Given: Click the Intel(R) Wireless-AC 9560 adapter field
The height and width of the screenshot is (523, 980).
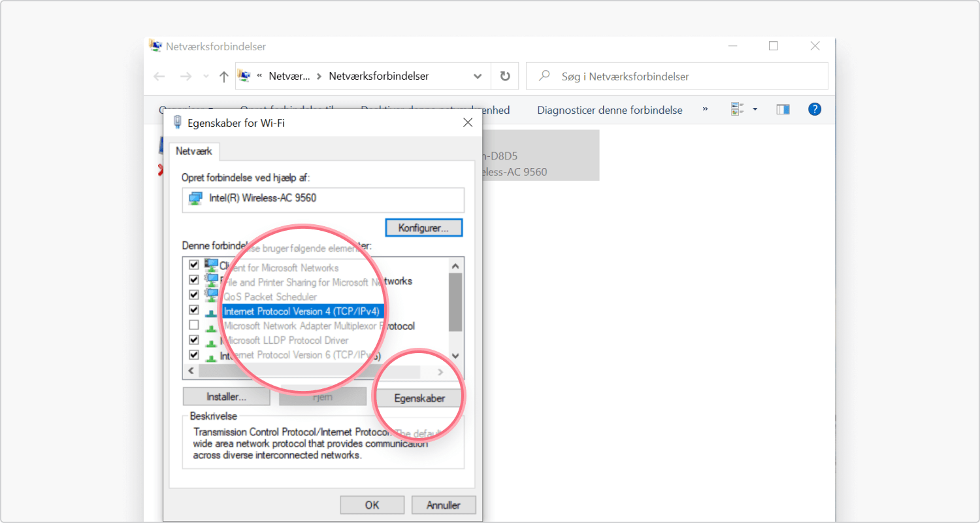Looking at the screenshot, I should (x=323, y=199).
